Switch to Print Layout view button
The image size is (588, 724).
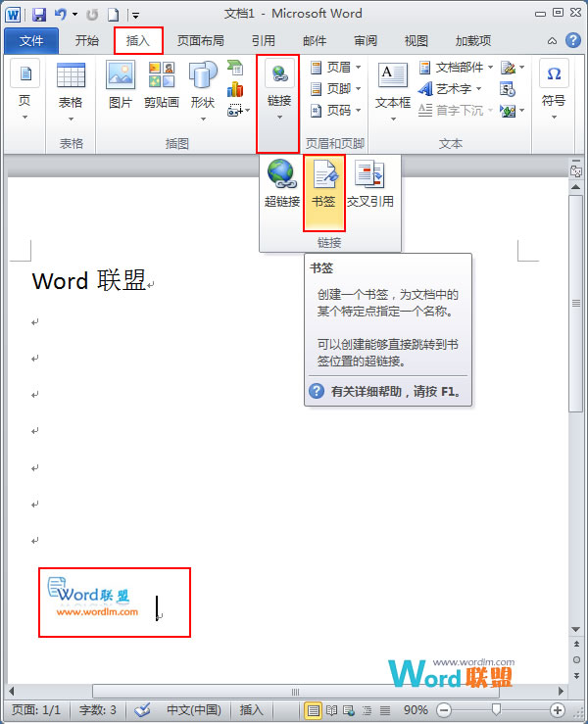coord(314,710)
